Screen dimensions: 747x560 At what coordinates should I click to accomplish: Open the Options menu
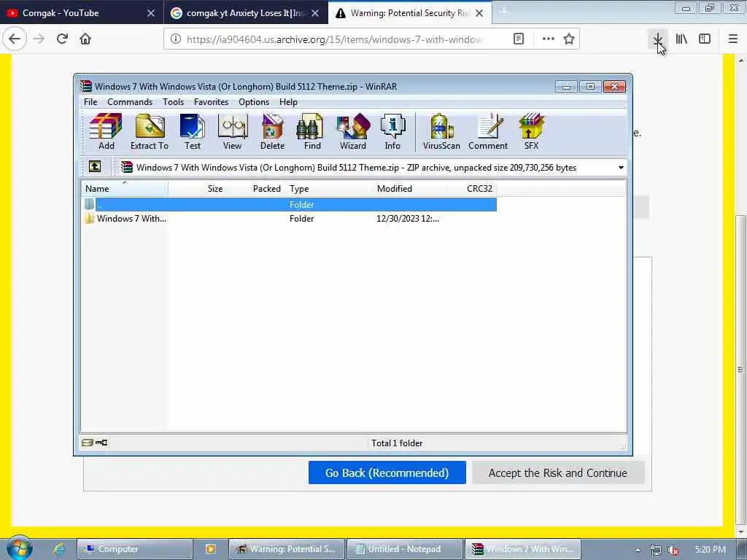click(254, 102)
